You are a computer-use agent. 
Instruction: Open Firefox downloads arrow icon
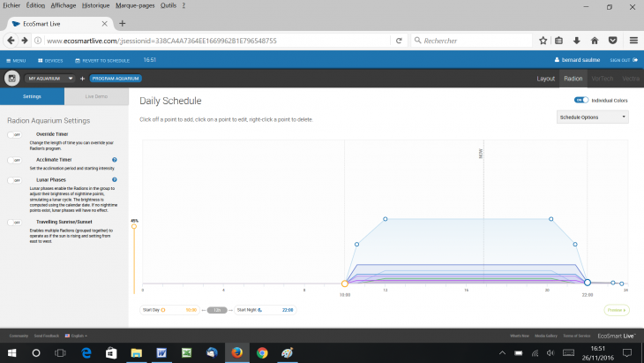pos(577,40)
